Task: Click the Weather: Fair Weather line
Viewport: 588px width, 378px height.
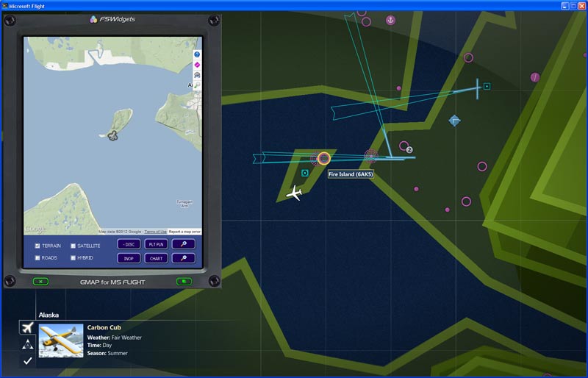Action: [115, 338]
